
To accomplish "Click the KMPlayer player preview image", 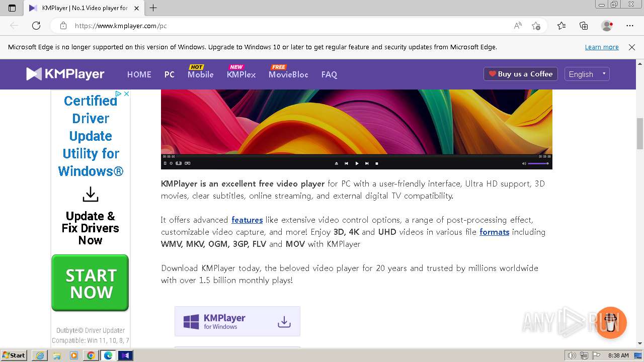I will 357,129.
